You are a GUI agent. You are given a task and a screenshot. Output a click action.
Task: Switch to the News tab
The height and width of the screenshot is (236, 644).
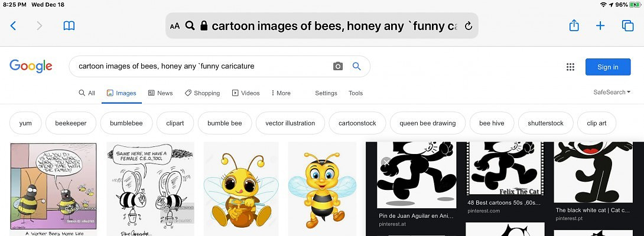(x=160, y=93)
